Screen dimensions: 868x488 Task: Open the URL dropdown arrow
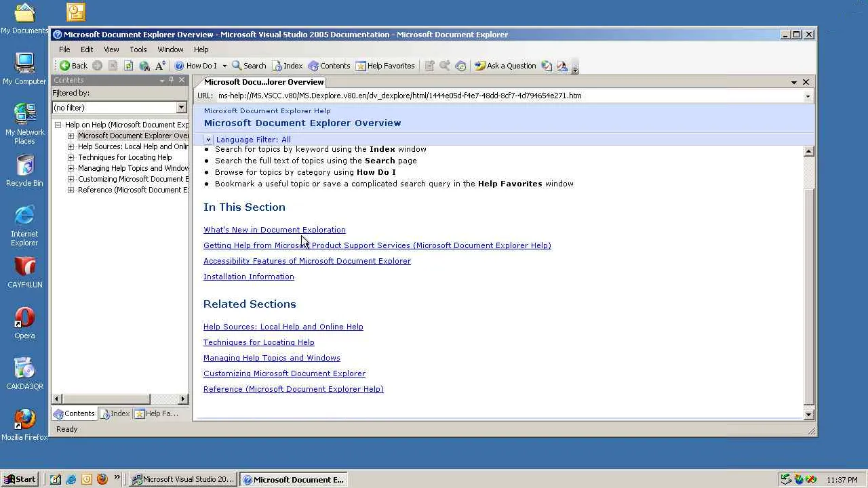[808, 96]
